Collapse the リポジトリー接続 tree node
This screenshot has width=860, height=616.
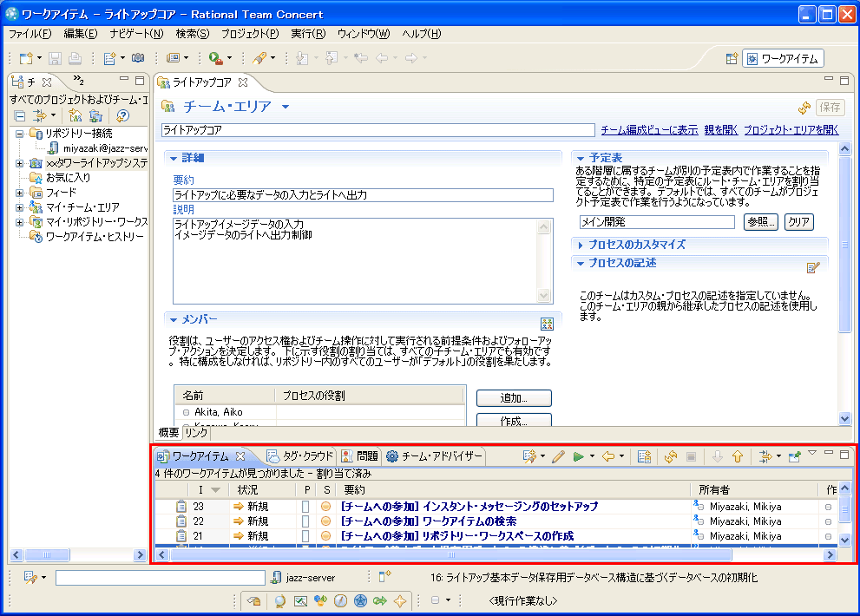19,134
